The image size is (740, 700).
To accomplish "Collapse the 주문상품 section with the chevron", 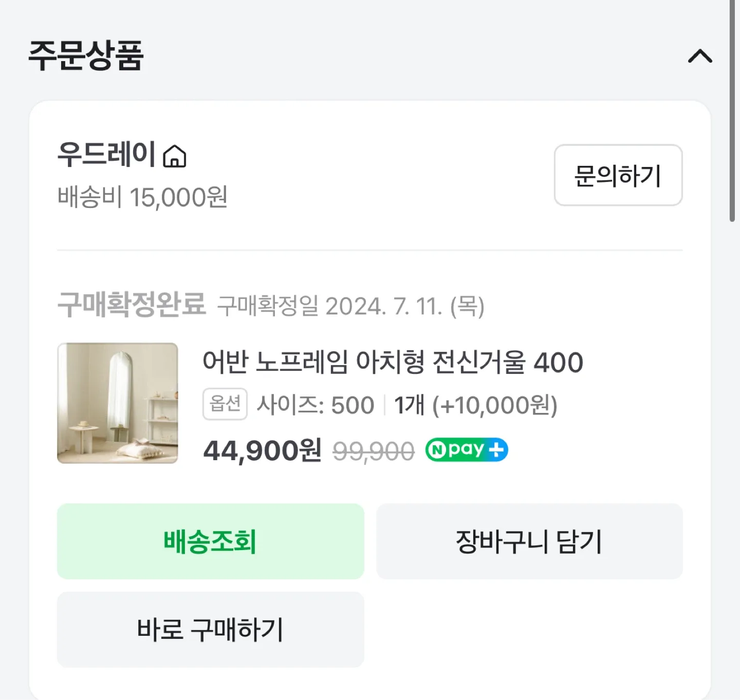I will [x=700, y=56].
